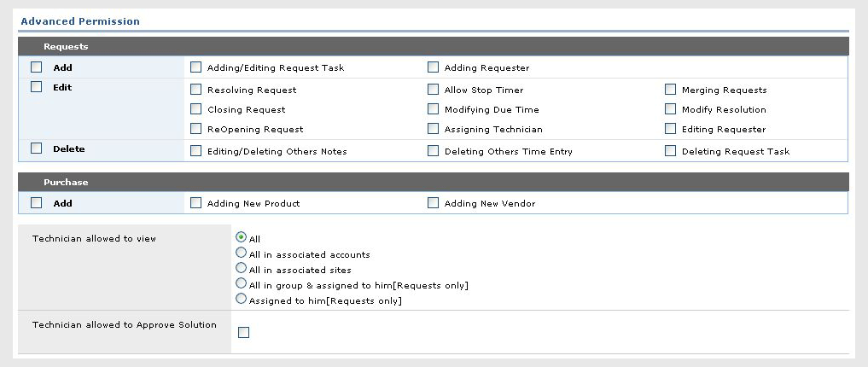This screenshot has height=367, width=868.
Task: Enable Adding/Editing Request Task checkbox
Action: pyautogui.click(x=196, y=67)
